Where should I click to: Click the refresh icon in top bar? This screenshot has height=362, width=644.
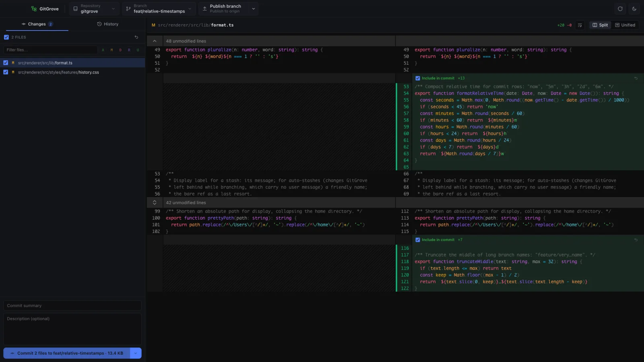click(620, 8)
